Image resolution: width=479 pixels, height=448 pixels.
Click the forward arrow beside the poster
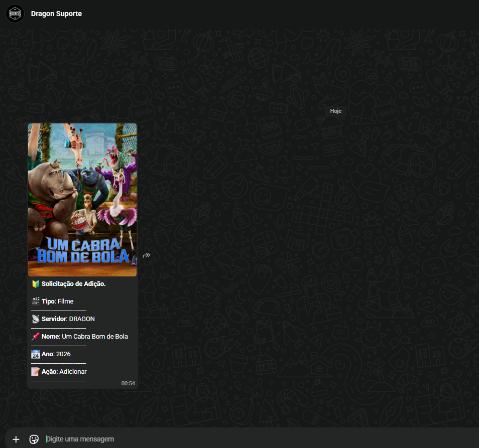click(147, 255)
